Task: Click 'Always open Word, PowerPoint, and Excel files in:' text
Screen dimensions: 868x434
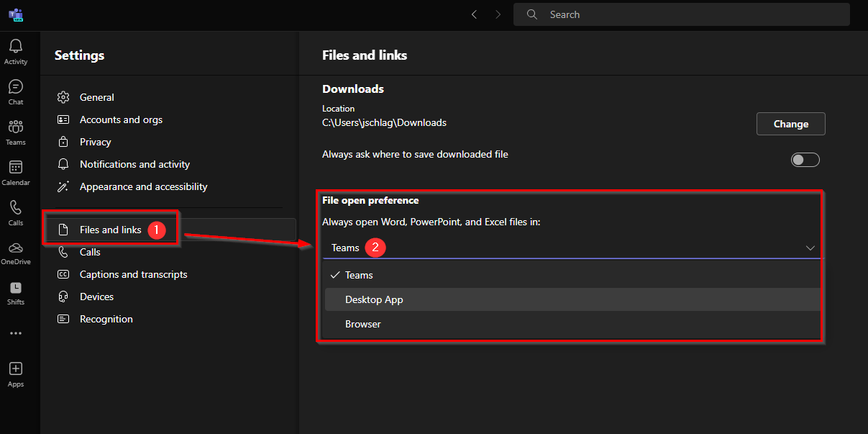Action: click(431, 222)
